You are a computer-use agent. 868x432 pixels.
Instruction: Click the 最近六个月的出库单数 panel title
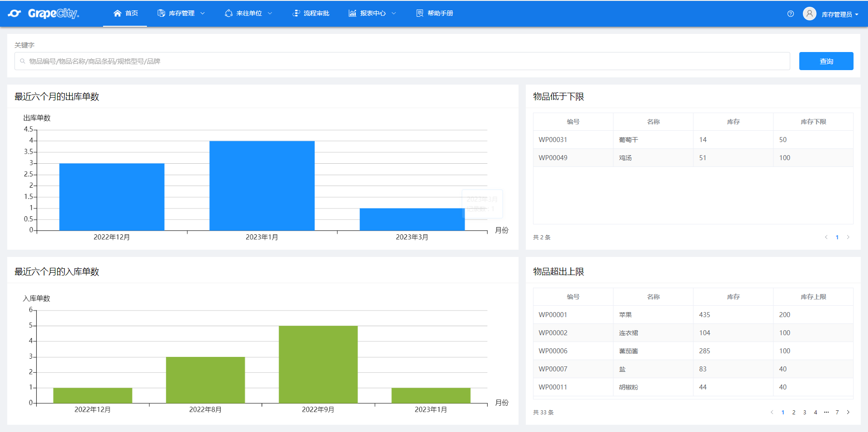(57, 96)
